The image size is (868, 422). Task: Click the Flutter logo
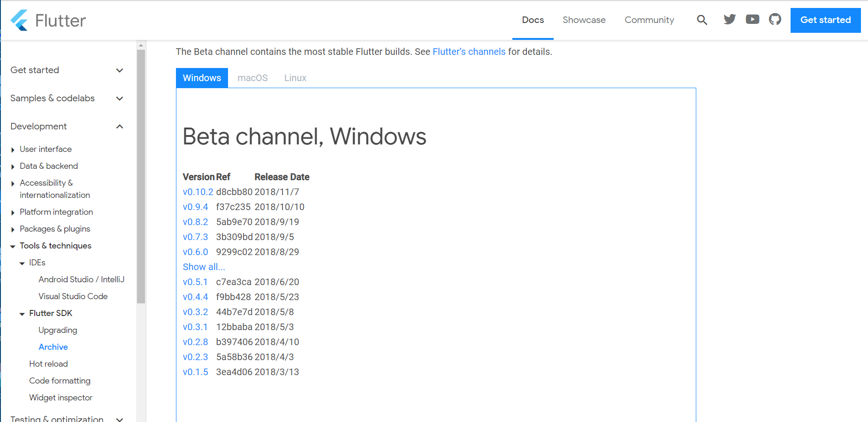(48, 20)
